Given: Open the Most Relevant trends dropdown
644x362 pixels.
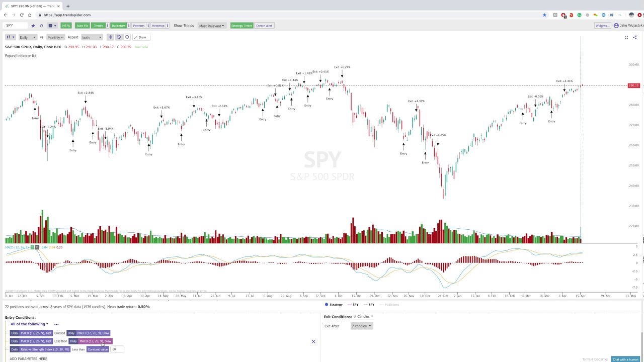Looking at the screenshot, I should 211,26.
